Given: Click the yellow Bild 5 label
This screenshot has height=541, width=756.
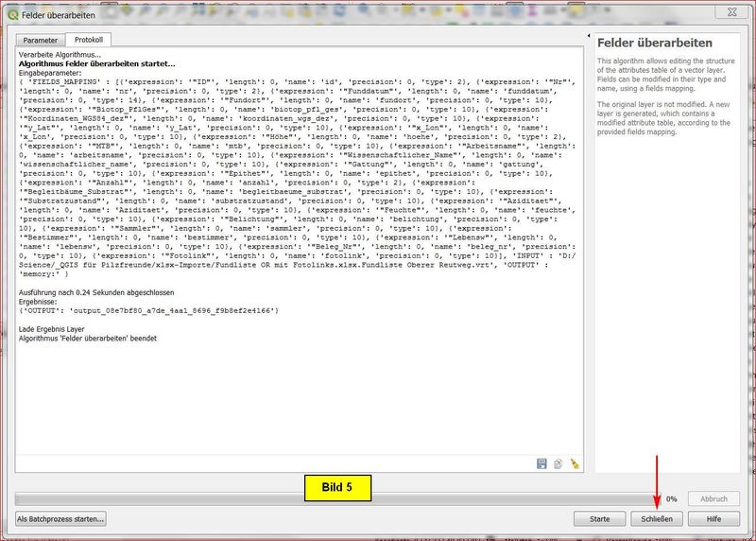Looking at the screenshot, I should [x=335, y=488].
